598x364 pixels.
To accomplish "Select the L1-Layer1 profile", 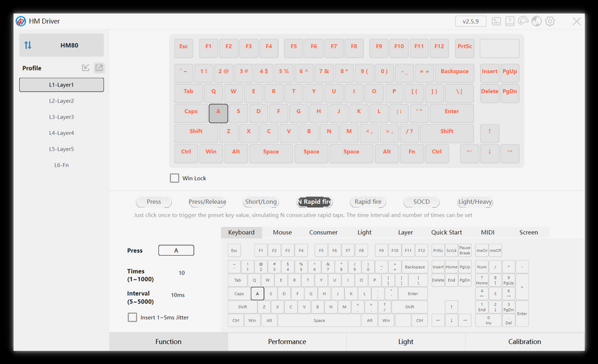I will (61, 85).
